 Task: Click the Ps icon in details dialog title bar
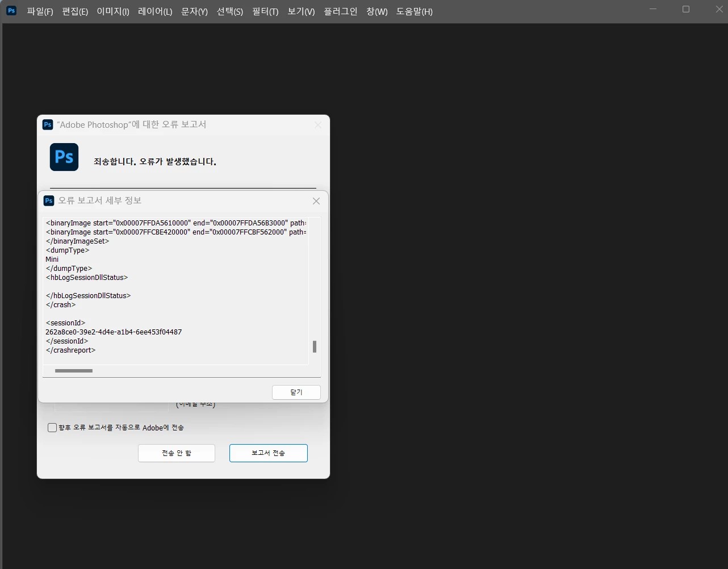(x=49, y=200)
